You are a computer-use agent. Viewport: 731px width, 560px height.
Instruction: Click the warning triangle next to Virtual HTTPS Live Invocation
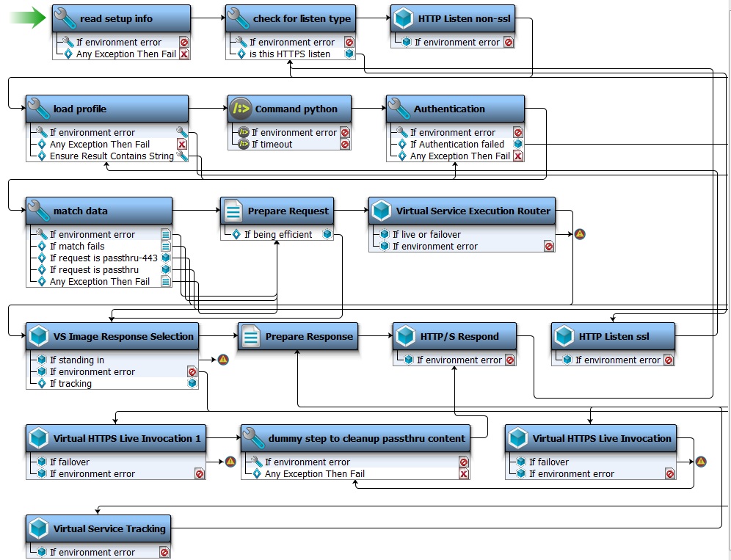tap(700, 462)
